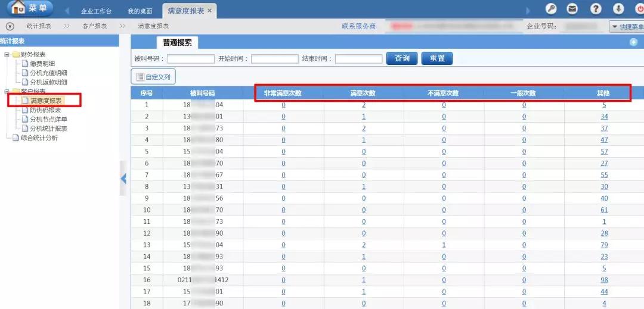Open the 自定义列 column settings
This screenshot has height=309, width=644.
point(153,77)
